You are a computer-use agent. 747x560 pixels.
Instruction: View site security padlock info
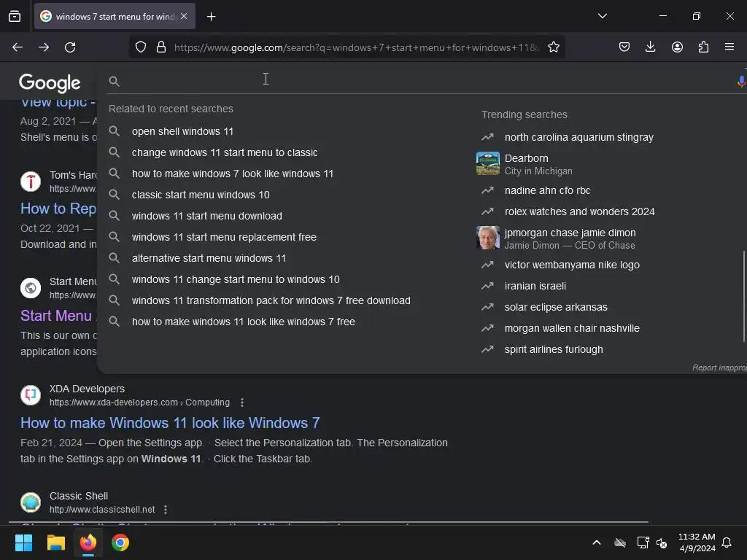(x=161, y=47)
